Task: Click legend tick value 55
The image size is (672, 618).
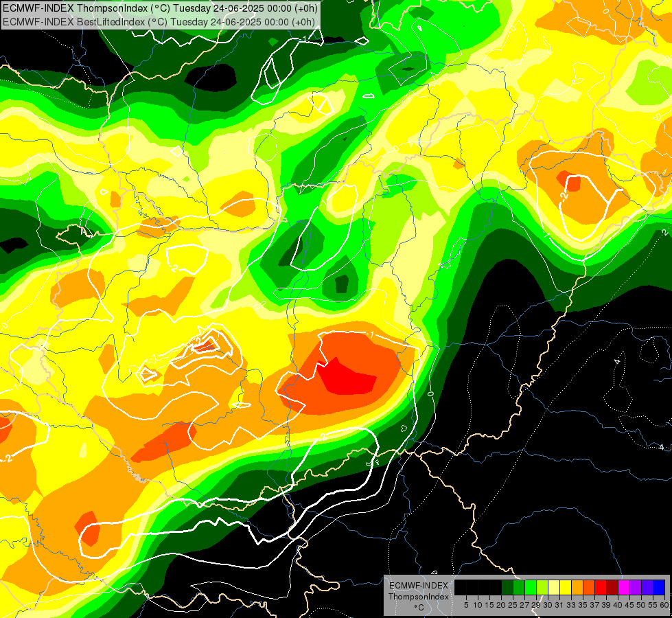Action: [x=653, y=605]
